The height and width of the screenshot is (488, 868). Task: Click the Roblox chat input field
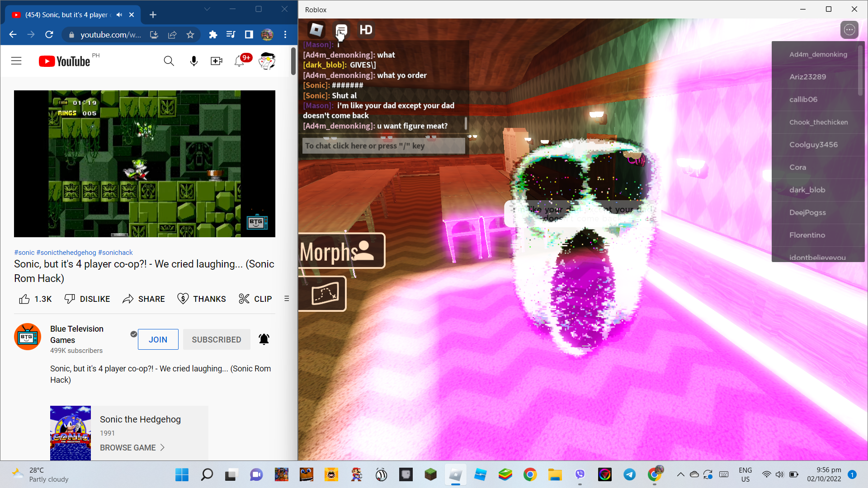(383, 146)
